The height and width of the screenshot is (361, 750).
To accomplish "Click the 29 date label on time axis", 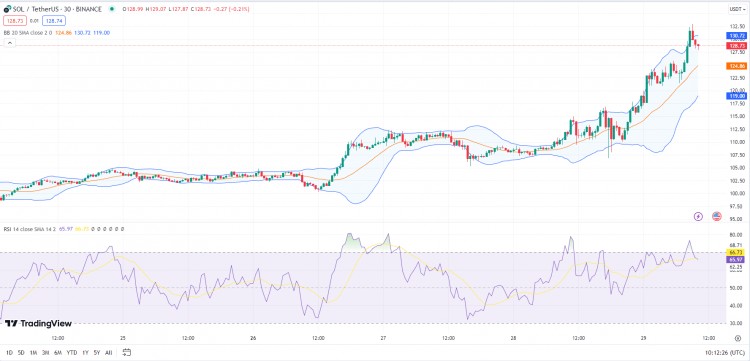I will (x=643, y=338).
